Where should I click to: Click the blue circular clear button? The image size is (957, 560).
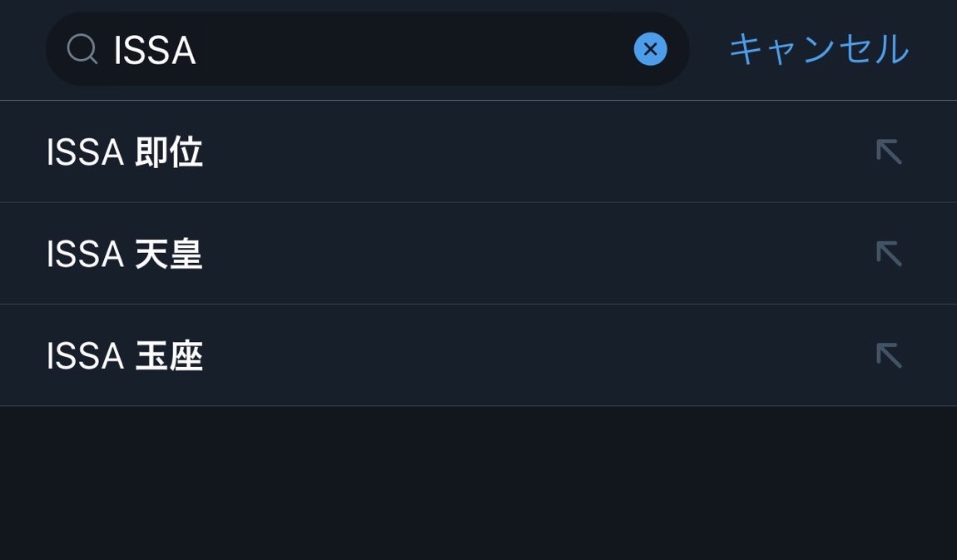(650, 49)
